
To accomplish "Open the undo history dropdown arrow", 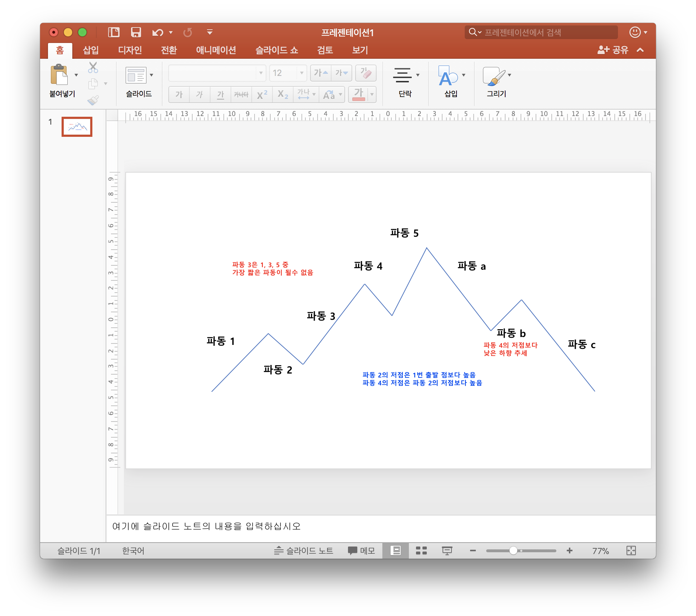I will (x=171, y=33).
